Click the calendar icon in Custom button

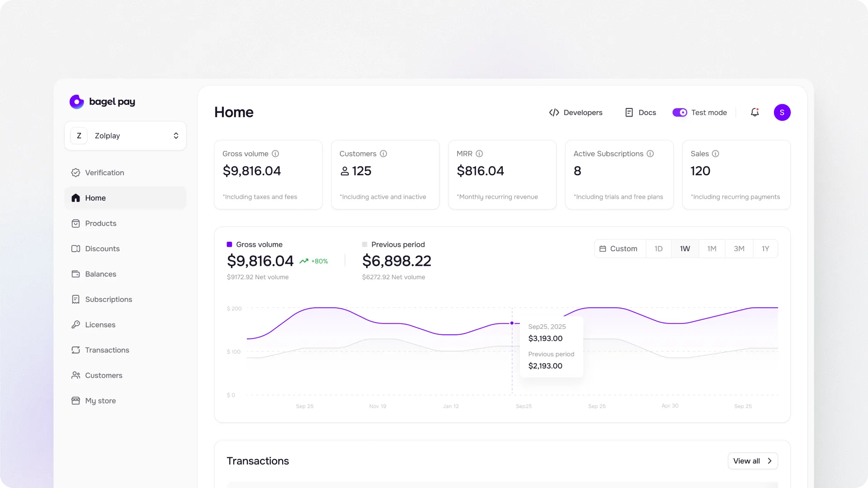point(603,249)
